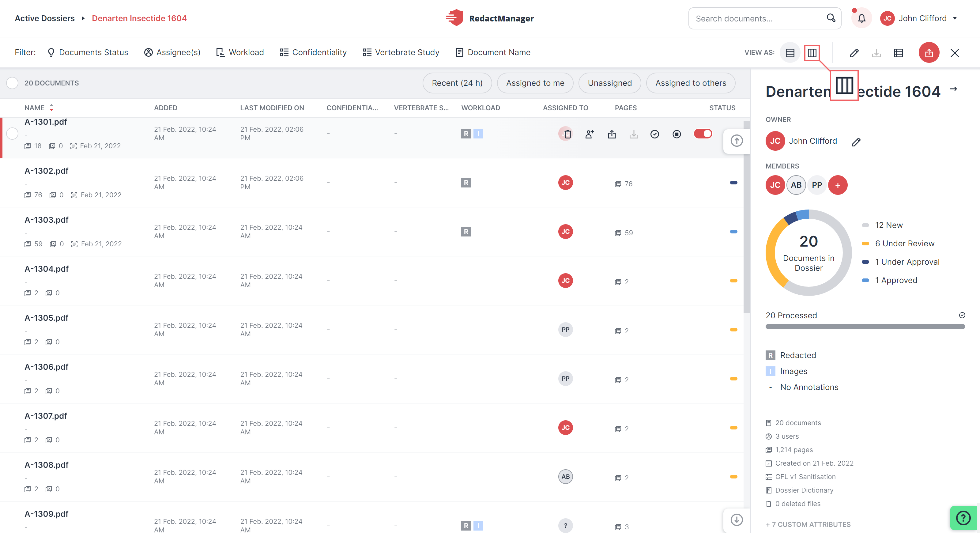Edit dossier with the toolbar pencil icon
This screenshot has width=980, height=533.
(x=854, y=53)
